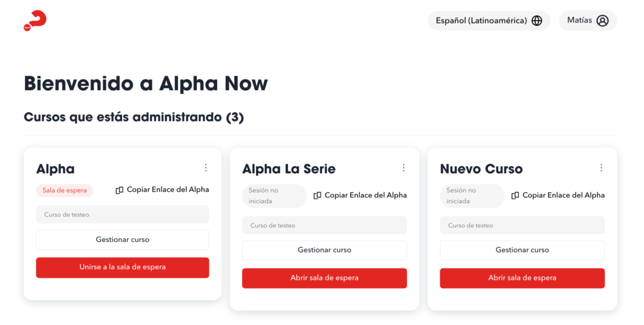Open the three-dot menu on Nuevo Curso card
644x325 pixels.
(x=601, y=168)
